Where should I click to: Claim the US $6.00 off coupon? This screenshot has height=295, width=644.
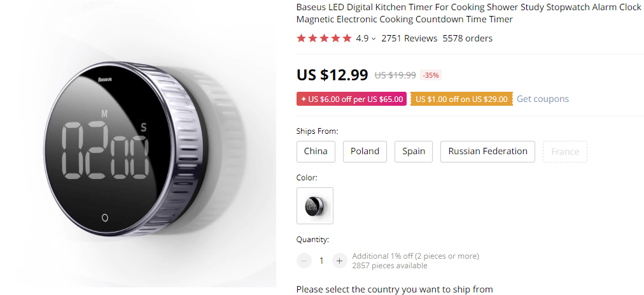click(352, 99)
